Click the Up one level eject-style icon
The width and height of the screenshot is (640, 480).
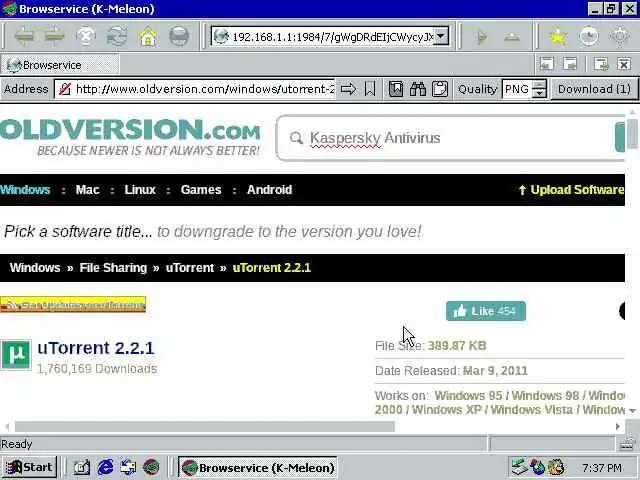512,37
